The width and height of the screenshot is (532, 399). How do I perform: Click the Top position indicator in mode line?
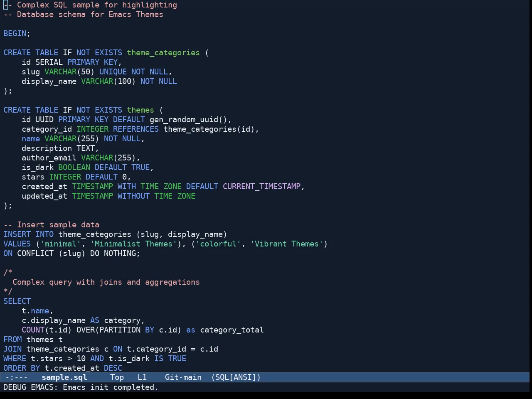coord(117,377)
